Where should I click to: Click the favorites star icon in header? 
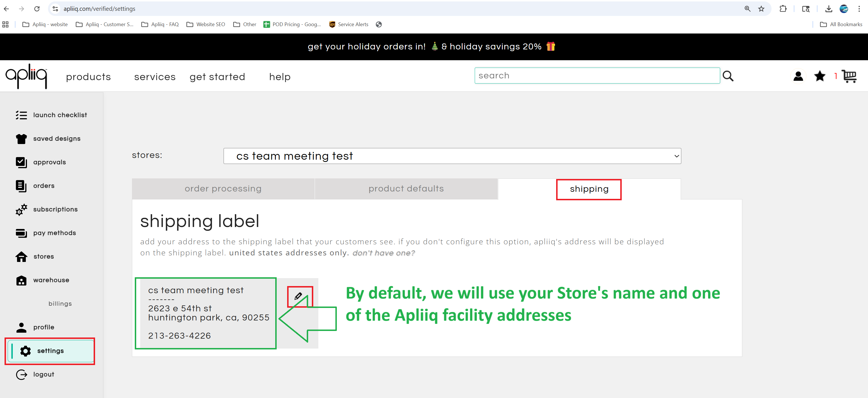point(819,76)
